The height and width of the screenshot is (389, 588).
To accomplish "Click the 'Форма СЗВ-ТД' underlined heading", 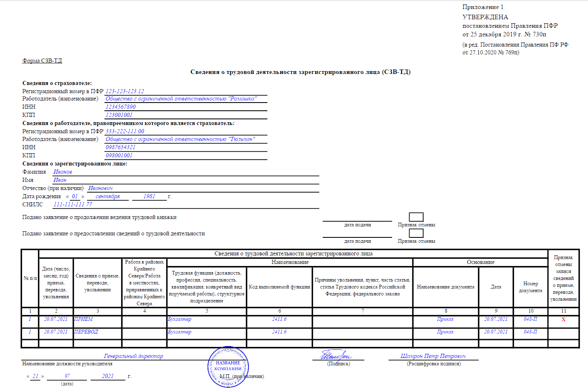I will (x=42, y=60).
